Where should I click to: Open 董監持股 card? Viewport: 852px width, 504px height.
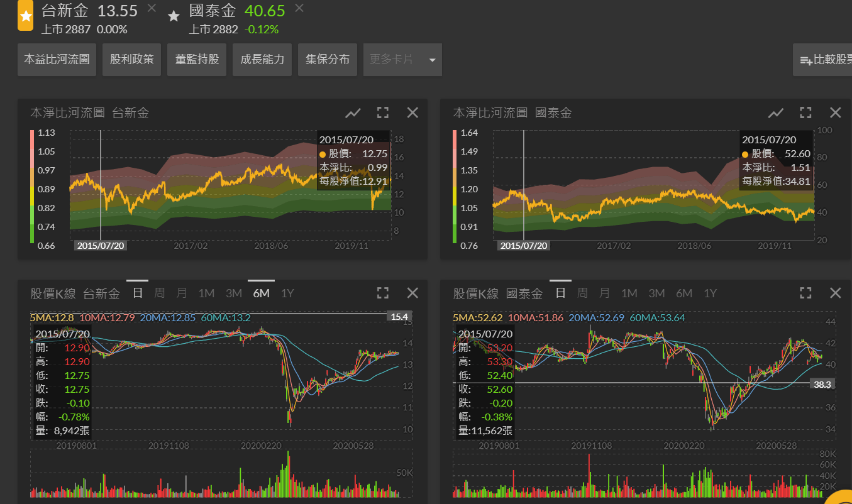pyautogui.click(x=197, y=60)
